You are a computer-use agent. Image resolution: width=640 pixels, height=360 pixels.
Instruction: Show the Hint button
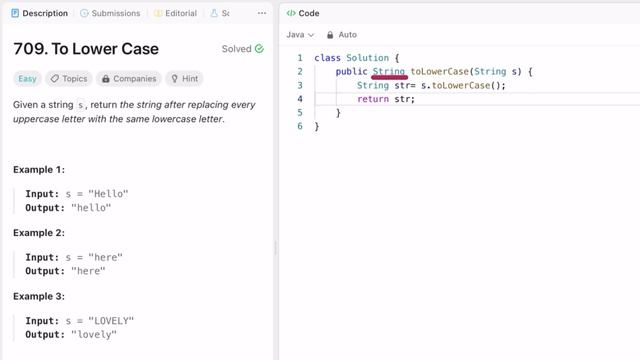(184, 78)
